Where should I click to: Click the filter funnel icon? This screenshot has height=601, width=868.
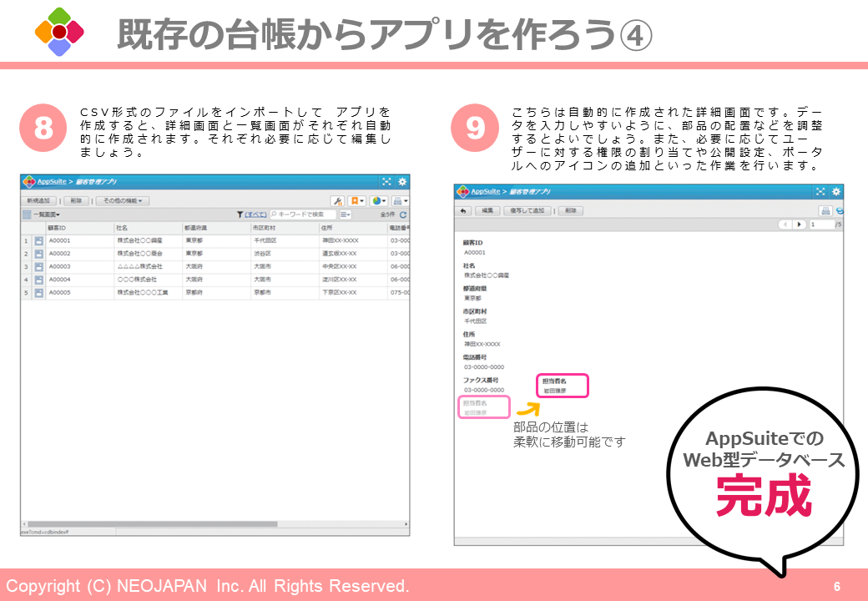coord(240,215)
